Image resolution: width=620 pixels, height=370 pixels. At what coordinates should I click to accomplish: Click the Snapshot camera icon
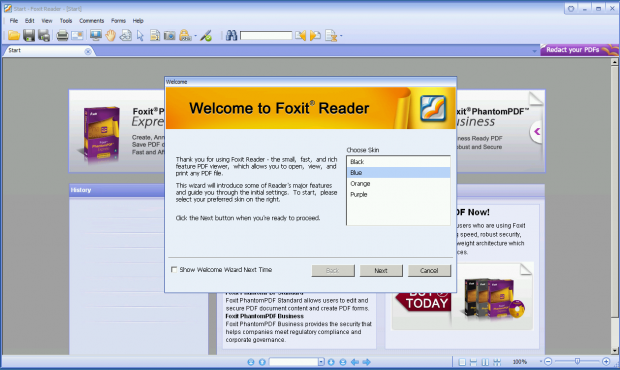click(170, 36)
